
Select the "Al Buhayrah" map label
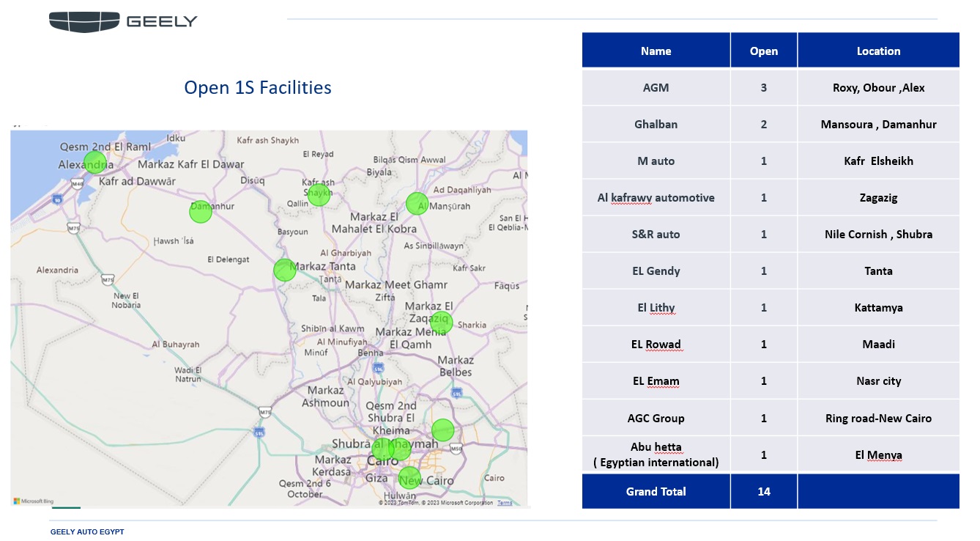tap(175, 344)
